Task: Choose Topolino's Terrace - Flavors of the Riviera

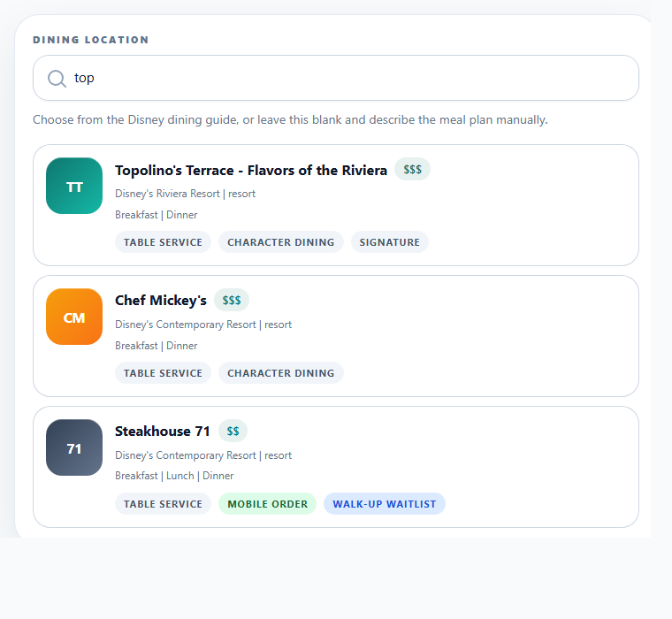Action: click(x=251, y=170)
